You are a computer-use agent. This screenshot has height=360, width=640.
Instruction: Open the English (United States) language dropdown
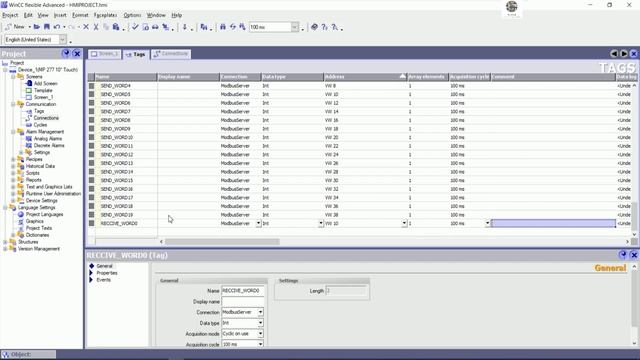63,40
